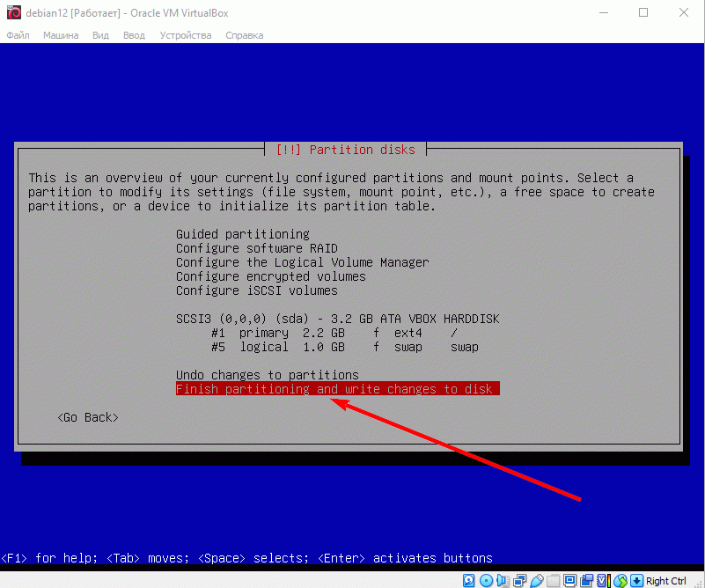Maximize the VirtualBox window
This screenshot has width=705, height=588.
643,12
